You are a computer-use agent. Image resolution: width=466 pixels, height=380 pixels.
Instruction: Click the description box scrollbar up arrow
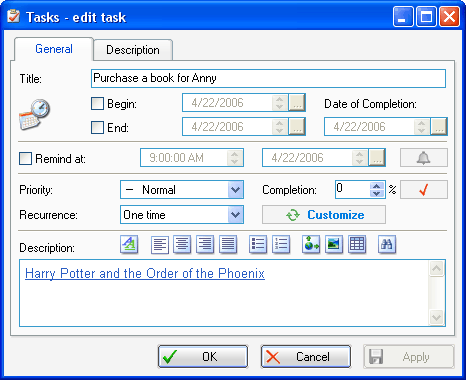436,269
